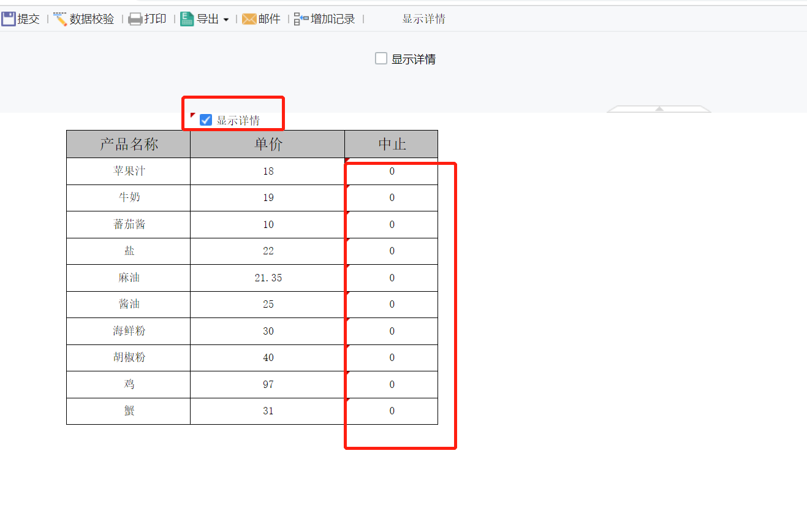Click the 打印 toolbar label

[155, 19]
